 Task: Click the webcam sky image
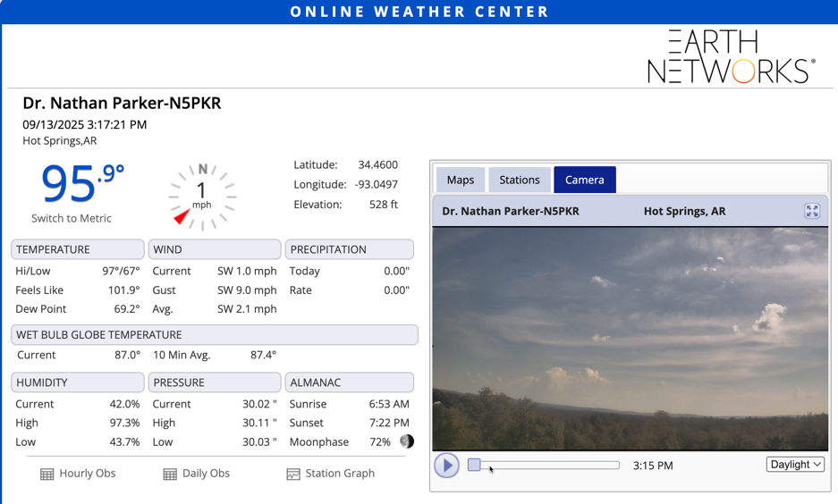click(631, 338)
